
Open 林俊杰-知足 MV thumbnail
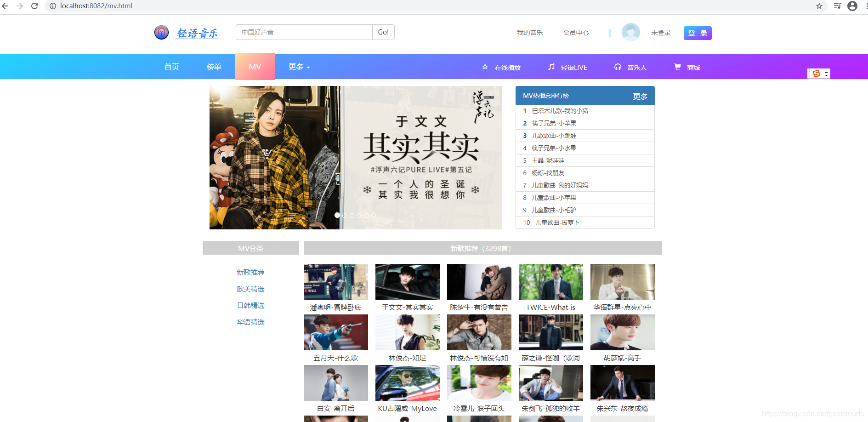click(x=408, y=332)
